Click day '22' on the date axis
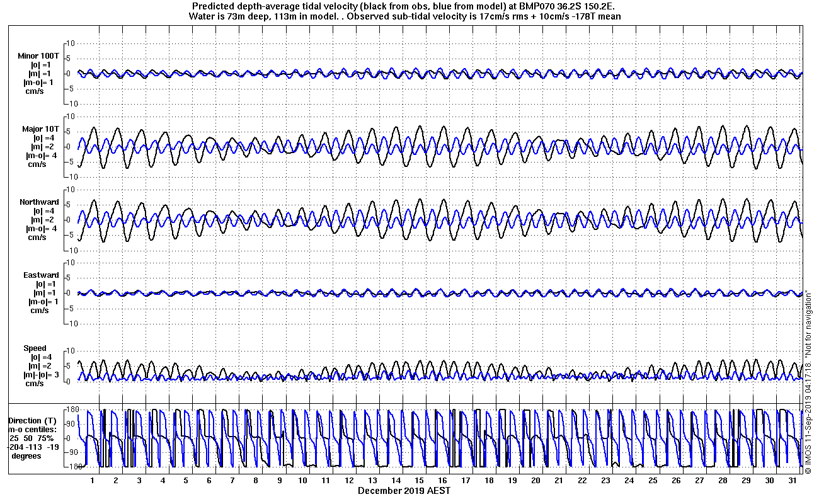Image resolution: width=819 pixels, height=504 pixels. point(582,480)
